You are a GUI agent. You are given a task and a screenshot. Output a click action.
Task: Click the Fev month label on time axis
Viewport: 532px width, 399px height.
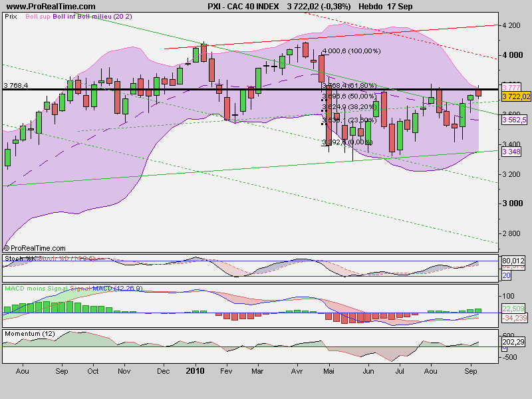226,371
